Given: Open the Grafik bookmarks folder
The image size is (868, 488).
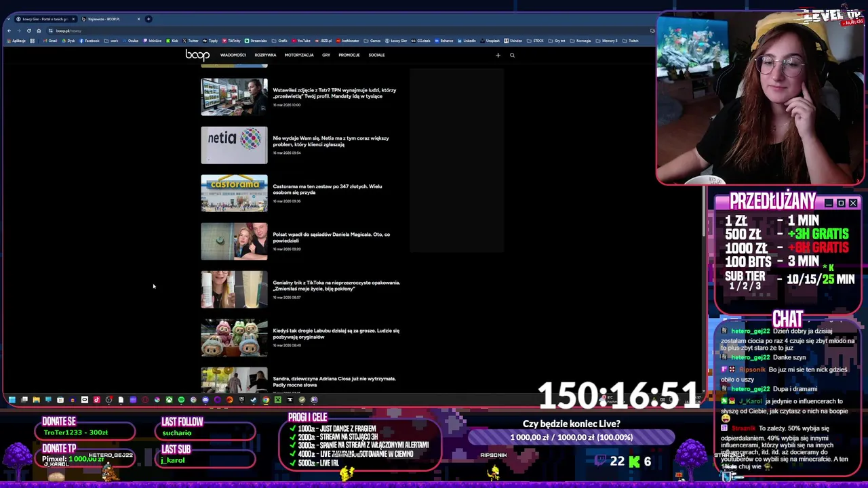Looking at the screenshot, I should pos(279,41).
